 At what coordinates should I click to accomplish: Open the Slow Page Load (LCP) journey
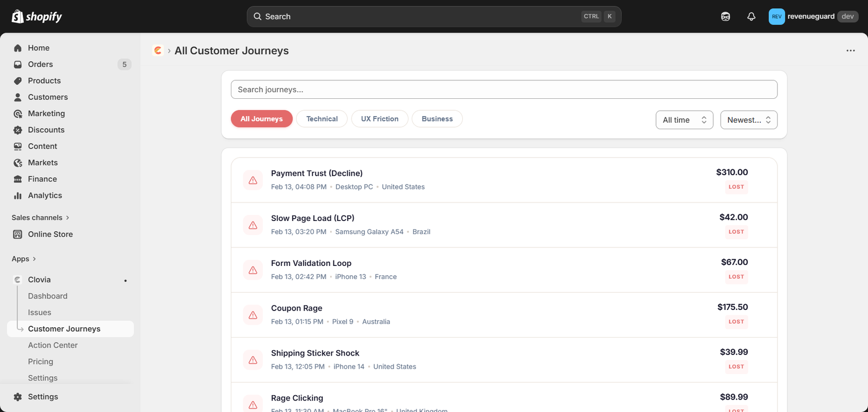(x=504, y=225)
